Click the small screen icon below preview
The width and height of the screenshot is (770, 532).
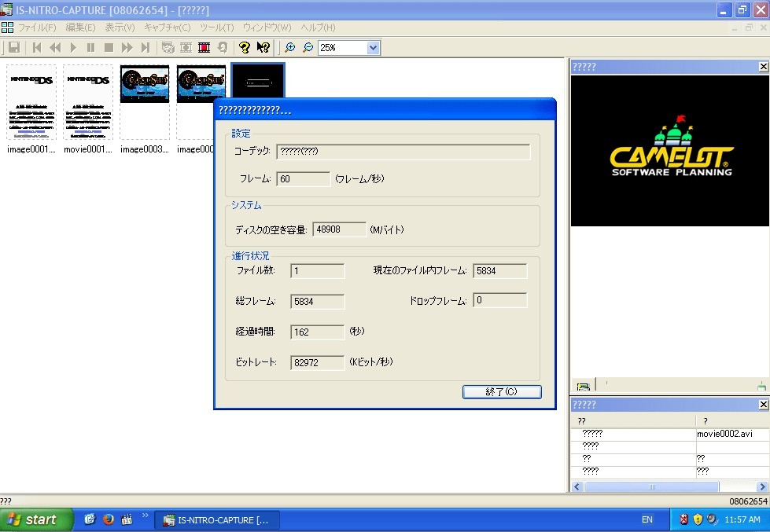584,387
